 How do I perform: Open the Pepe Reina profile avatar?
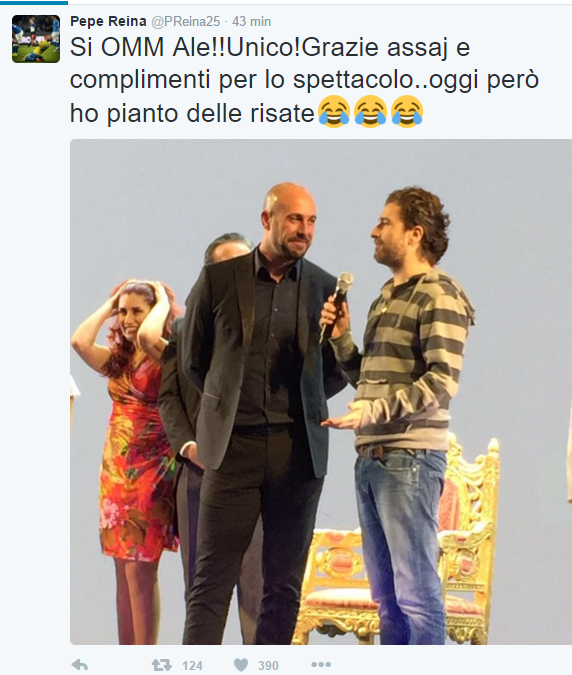(x=36, y=39)
